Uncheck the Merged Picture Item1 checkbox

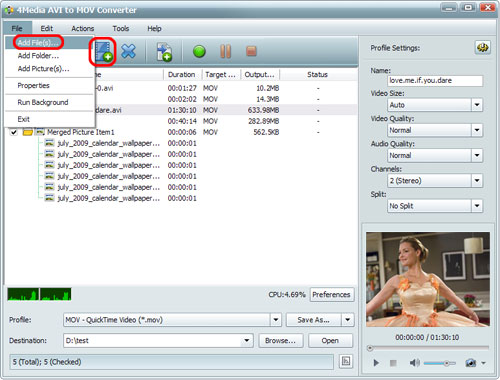pos(14,132)
